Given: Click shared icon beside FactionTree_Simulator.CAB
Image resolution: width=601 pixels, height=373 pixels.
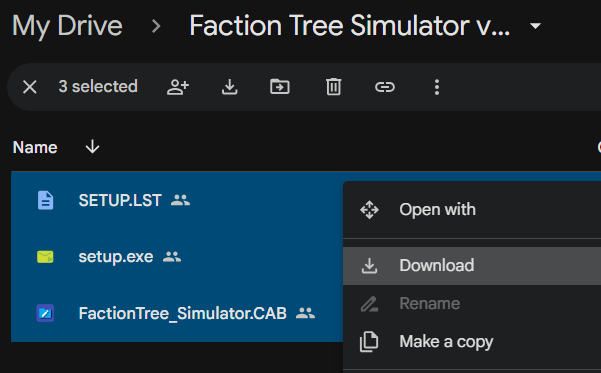Looking at the screenshot, I should (305, 313).
